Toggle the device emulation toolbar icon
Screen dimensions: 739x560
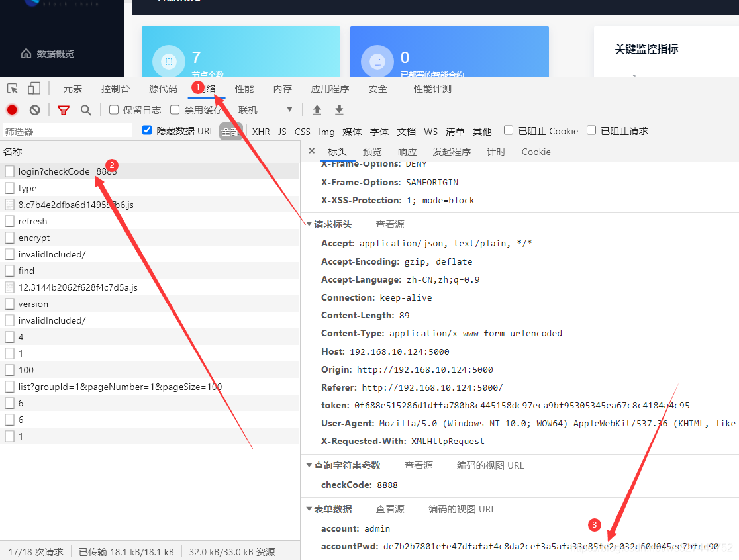point(34,89)
